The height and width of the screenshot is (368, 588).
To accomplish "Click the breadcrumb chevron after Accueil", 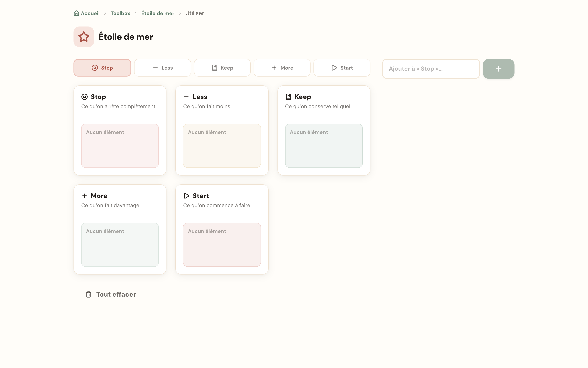I will [x=105, y=13].
